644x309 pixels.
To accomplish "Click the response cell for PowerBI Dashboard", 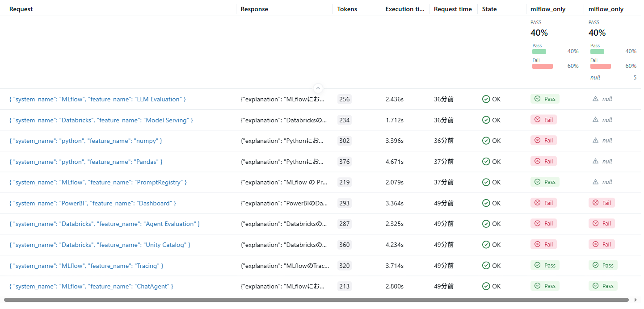I will click(285, 203).
